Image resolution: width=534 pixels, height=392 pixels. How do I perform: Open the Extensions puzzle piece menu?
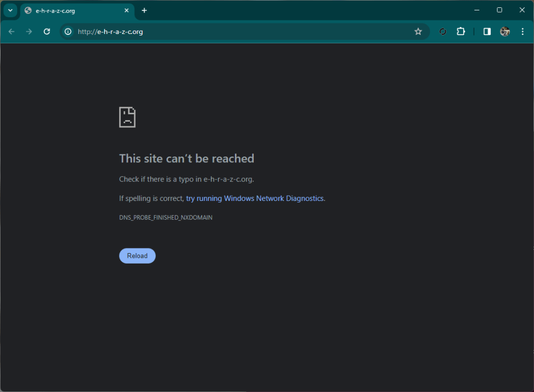[x=460, y=32]
